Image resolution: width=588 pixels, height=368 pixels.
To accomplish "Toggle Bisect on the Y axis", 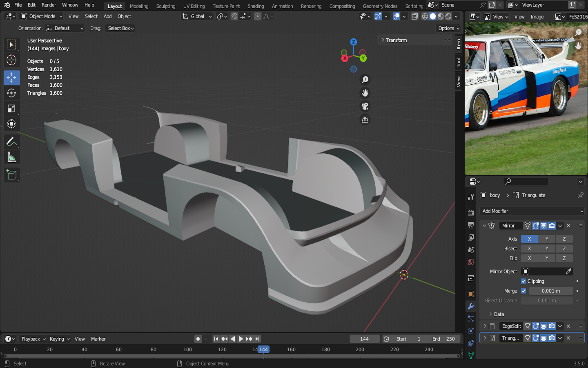I will [547, 249].
